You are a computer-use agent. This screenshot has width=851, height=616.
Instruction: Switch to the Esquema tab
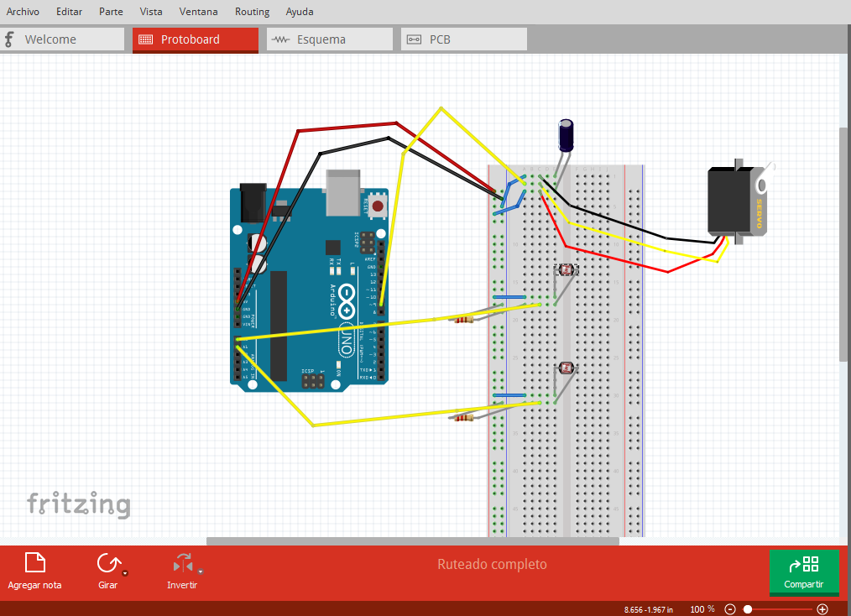pos(330,39)
